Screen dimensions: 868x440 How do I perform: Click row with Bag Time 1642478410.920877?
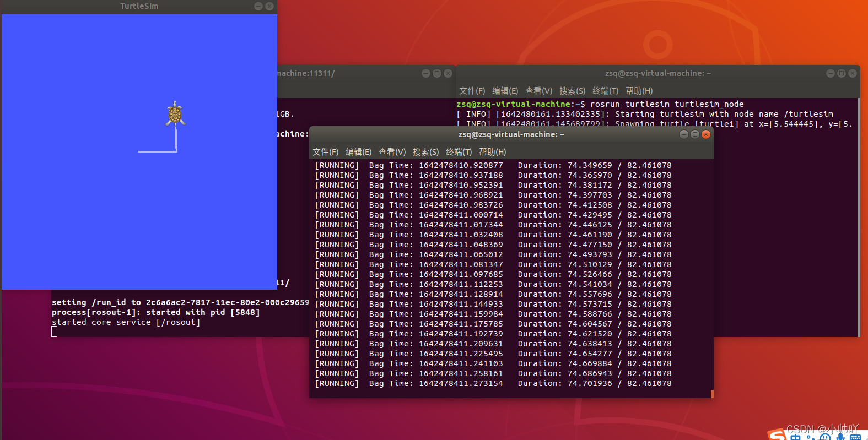pyautogui.click(x=493, y=165)
